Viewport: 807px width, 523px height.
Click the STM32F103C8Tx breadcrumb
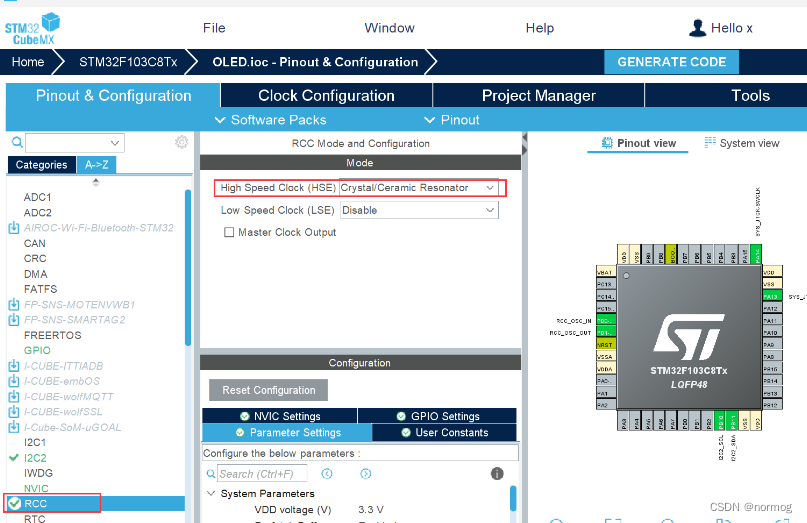(x=128, y=62)
